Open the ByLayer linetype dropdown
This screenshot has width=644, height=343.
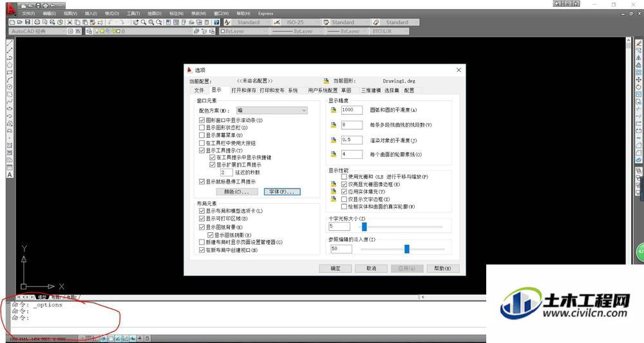[297, 31]
